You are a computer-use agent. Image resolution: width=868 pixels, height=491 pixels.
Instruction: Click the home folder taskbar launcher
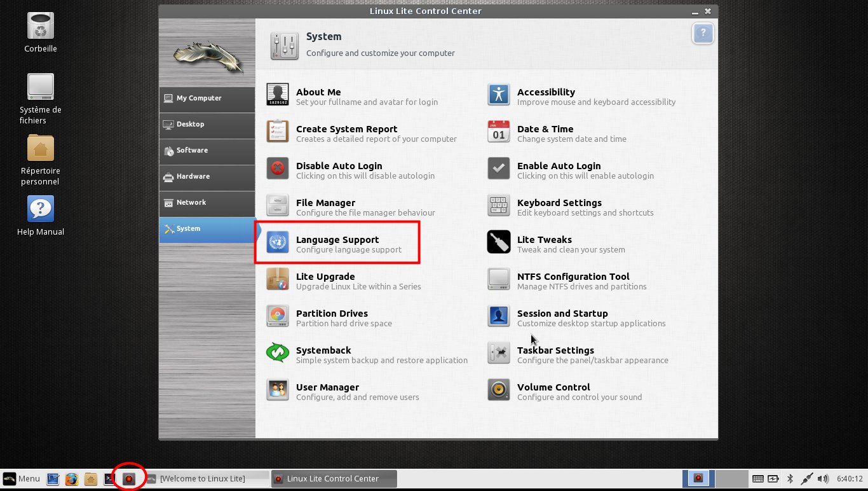pyautogui.click(x=91, y=479)
